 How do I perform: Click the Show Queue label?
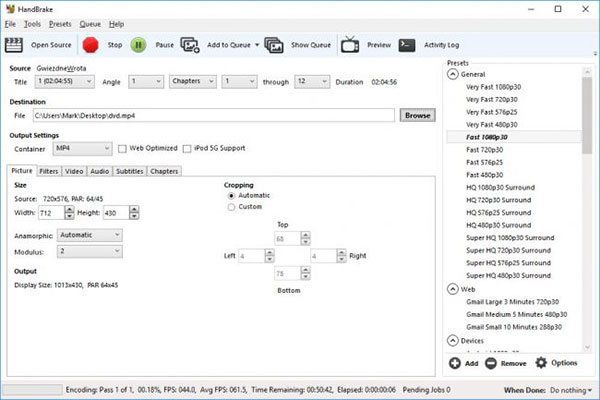point(311,45)
